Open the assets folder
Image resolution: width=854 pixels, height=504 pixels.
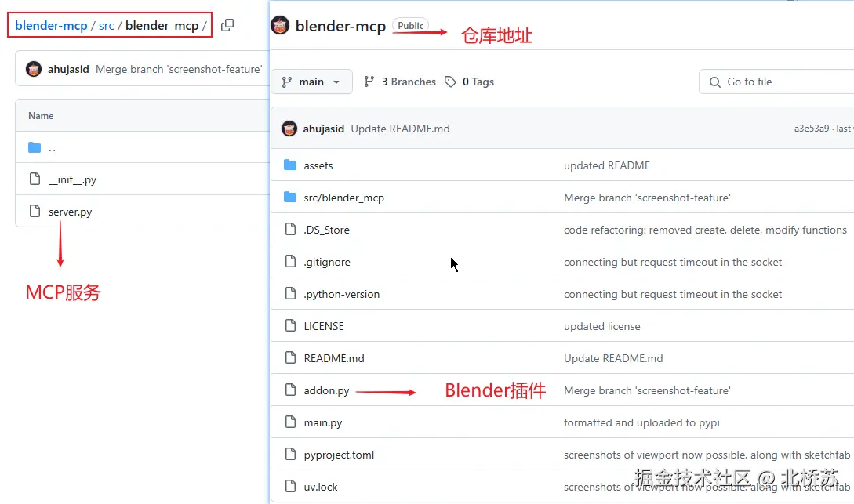coord(318,165)
